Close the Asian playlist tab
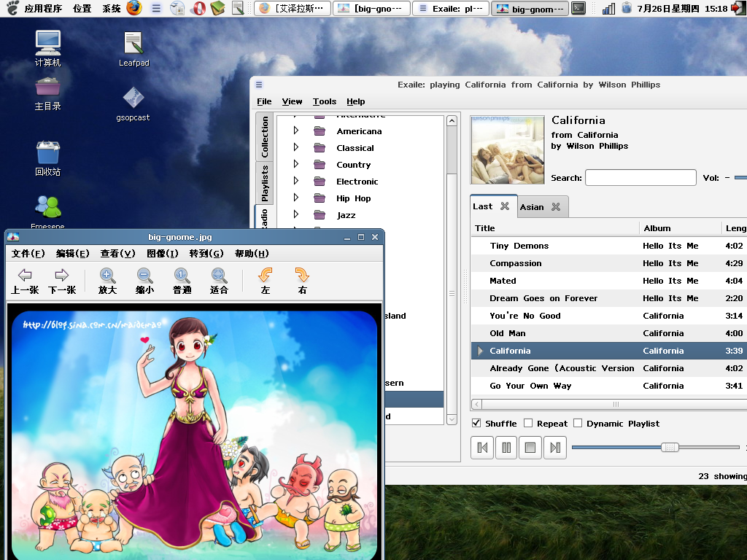 pyautogui.click(x=555, y=206)
